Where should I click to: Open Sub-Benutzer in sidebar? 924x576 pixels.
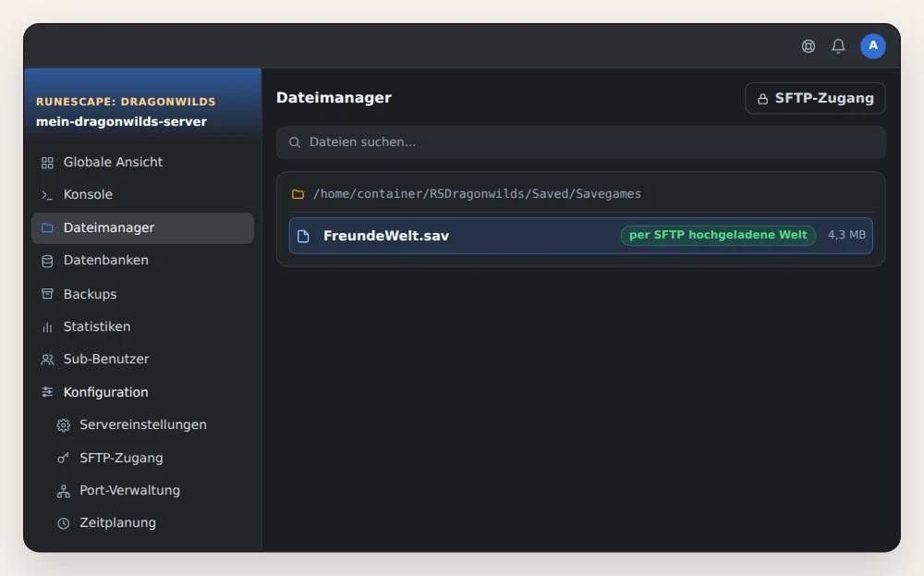coord(142,359)
